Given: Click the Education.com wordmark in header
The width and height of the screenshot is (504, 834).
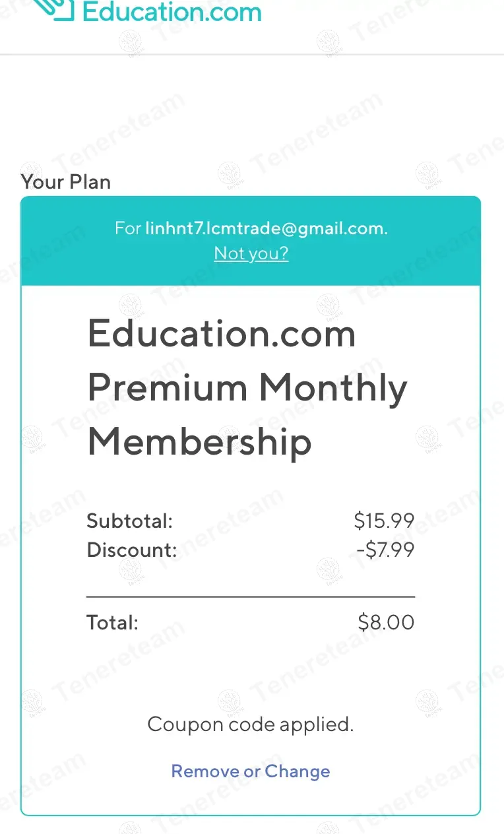Looking at the screenshot, I should click(x=172, y=12).
